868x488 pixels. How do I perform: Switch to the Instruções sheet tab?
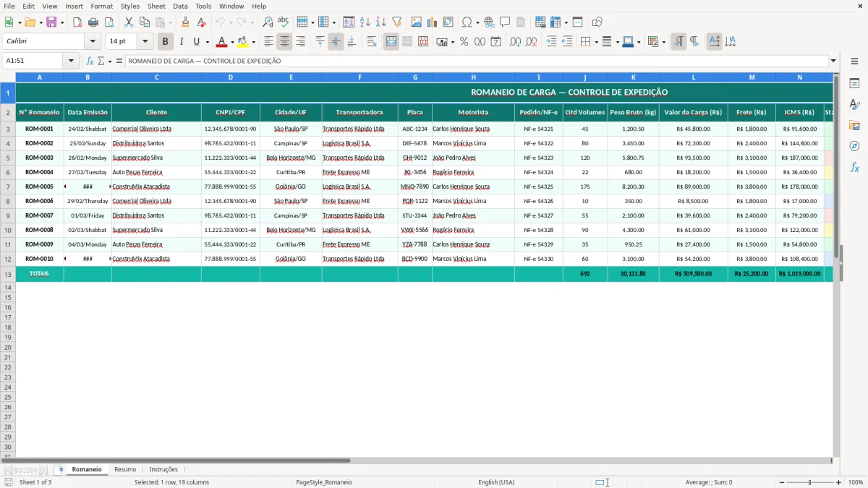tap(163, 470)
